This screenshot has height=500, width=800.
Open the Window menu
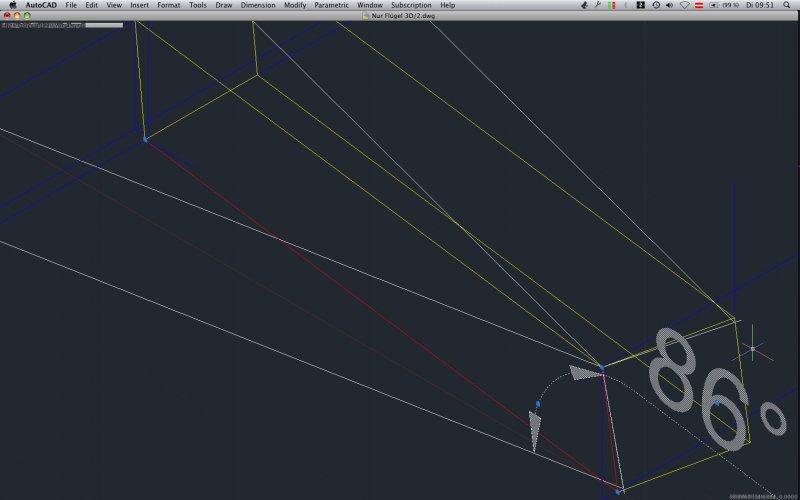[x=370, y=5]
